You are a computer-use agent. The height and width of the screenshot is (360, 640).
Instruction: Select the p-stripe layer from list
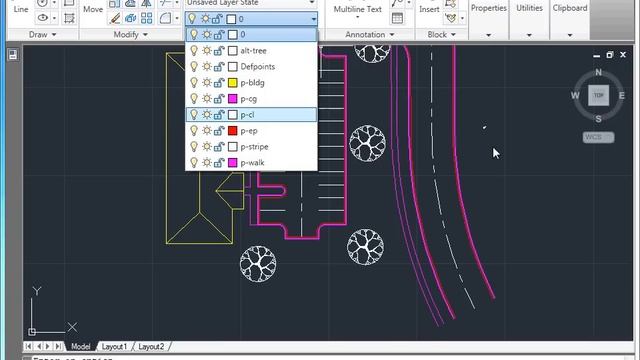click(x=251, y=147)
